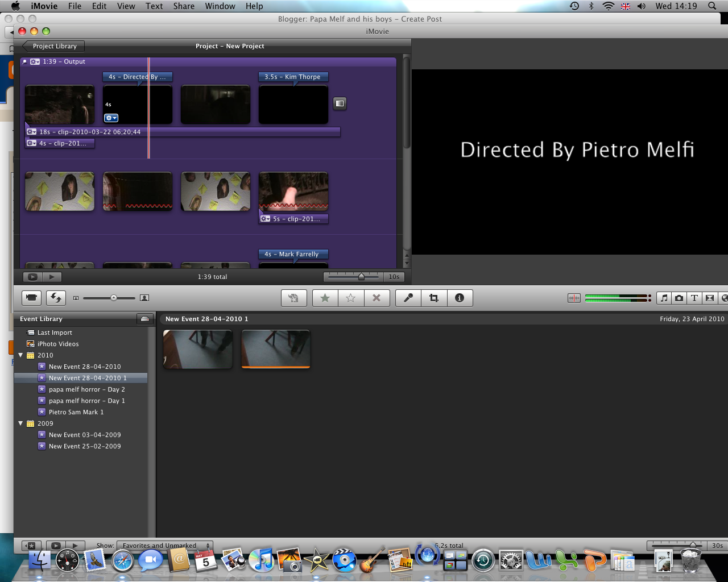Select Directed By title bar
The height and width of the screenshot is (582, 728).
click(138, 77)
